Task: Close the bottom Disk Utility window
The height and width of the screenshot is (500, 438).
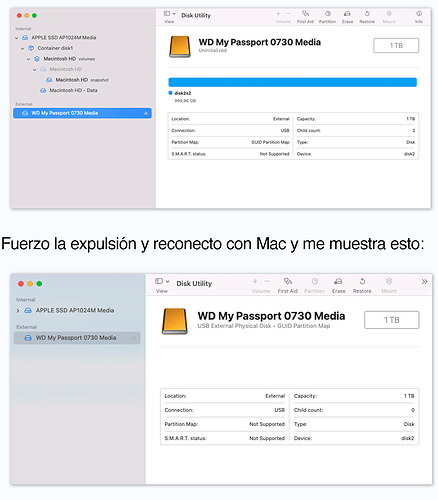Action: point(21,284)
